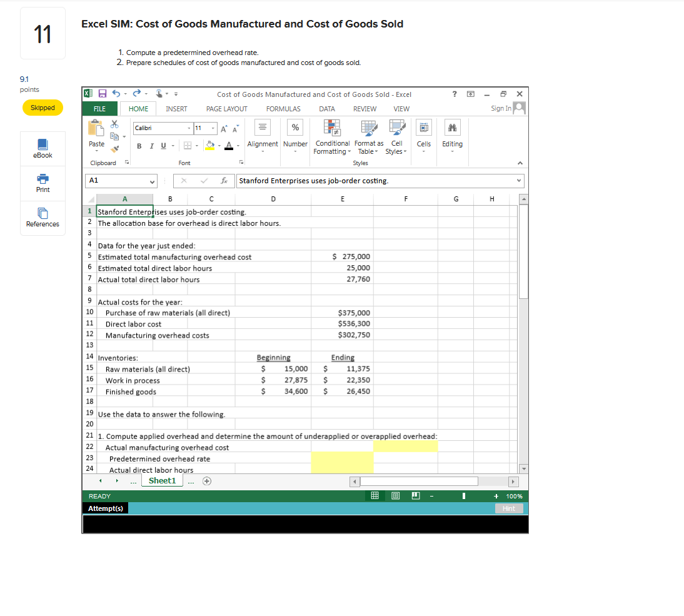This screenshot has width=684, height=616.
Task: Click zoom in plus button
Action: [x=496, y=496]
